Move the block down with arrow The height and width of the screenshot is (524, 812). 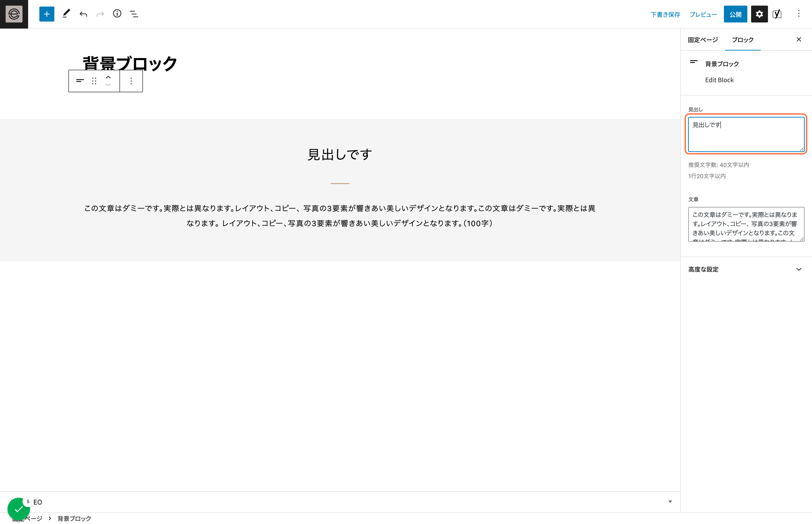coord(108,85)
